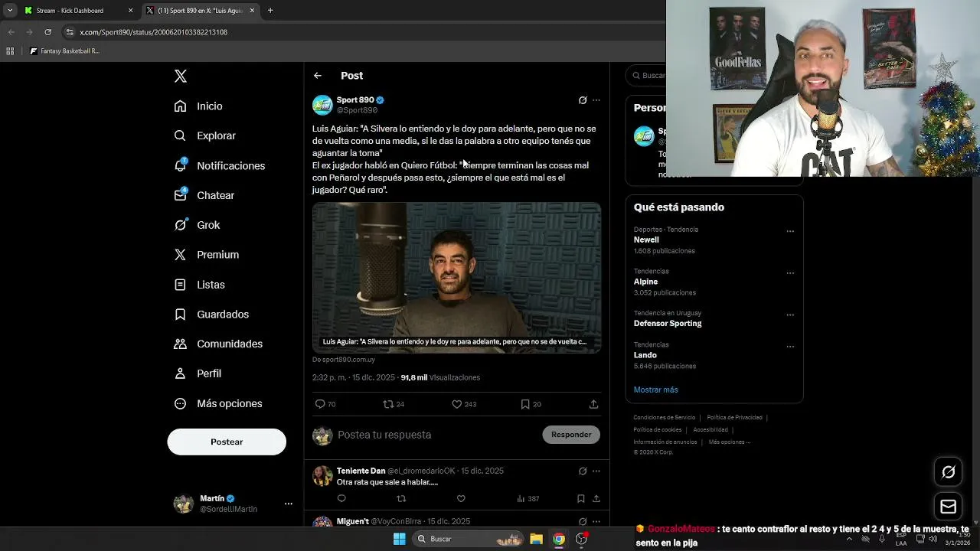Open Política de Privacidad link
The width and height of the screenshot is (980, 551).
click(x=734, y=418)
